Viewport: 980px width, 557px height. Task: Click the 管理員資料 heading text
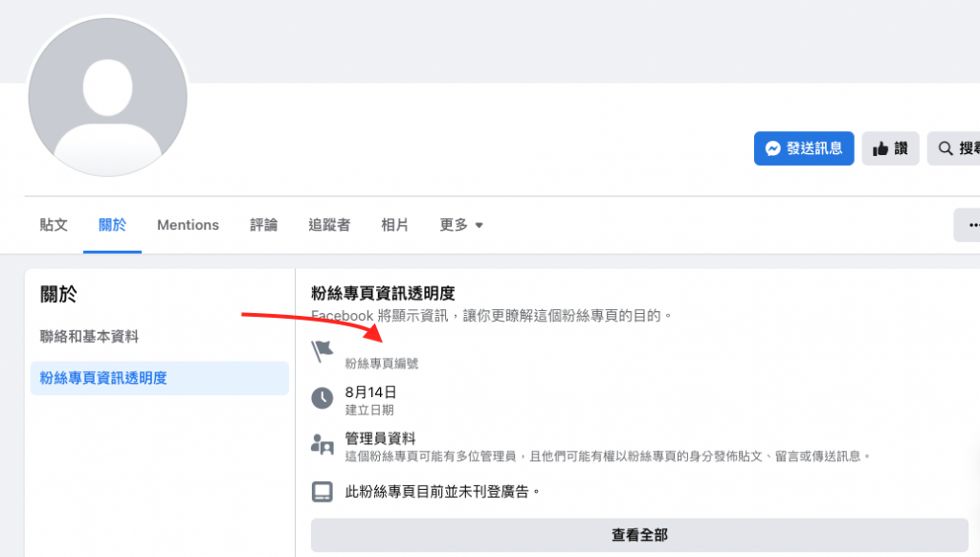[x=380, y=438]
